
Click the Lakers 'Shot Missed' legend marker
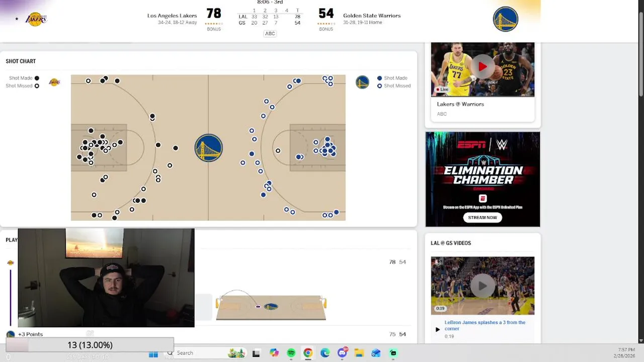tap(37, 86)
